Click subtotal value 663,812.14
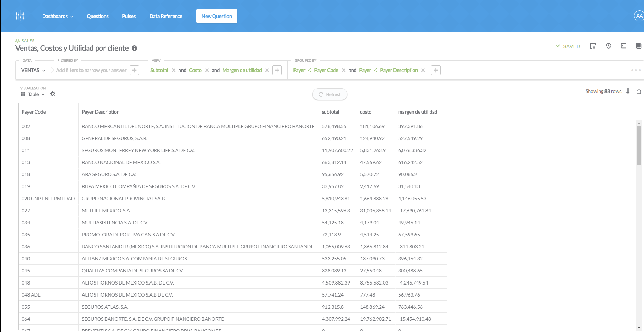644x332 pixels. (338, 162)
